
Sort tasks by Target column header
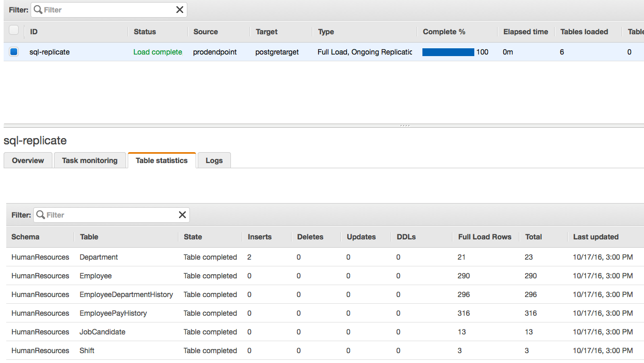[267, 32]
